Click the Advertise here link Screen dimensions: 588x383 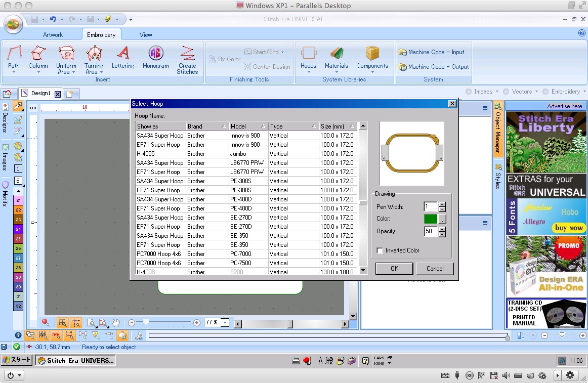point(564,106)
